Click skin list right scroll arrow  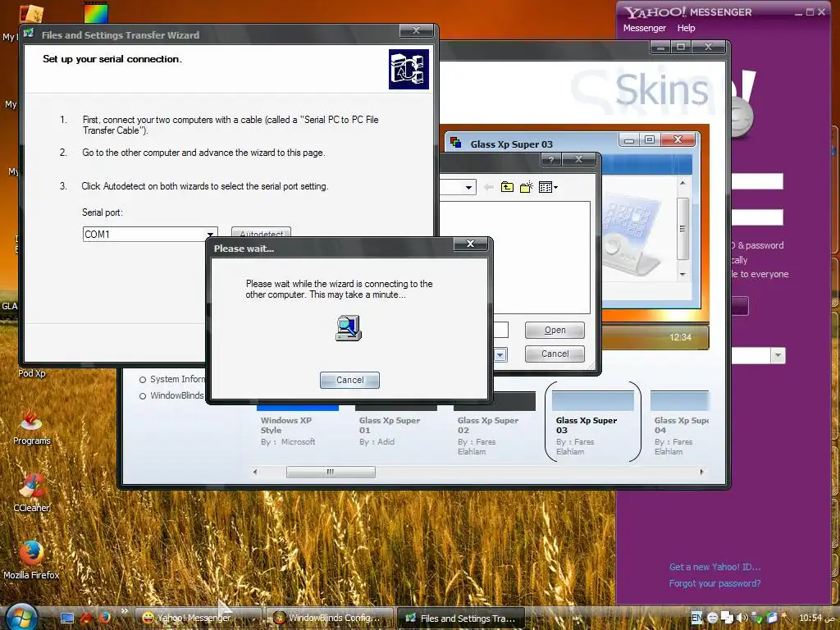(x=702, y=472)
